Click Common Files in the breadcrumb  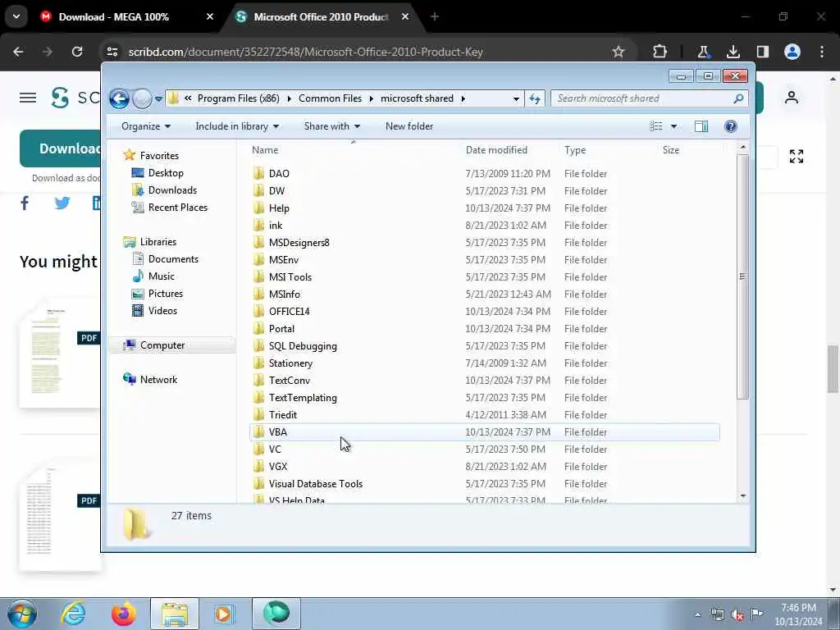[330, 98]
